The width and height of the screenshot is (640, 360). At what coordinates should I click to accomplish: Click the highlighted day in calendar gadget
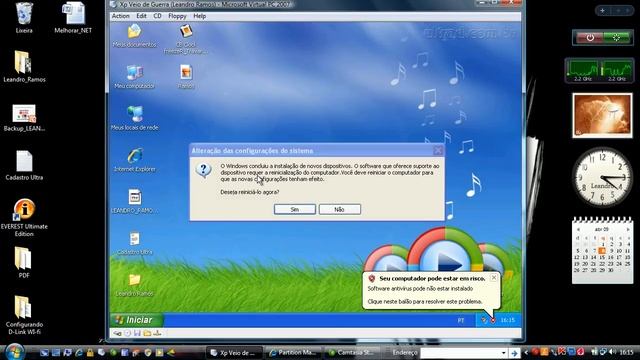pyautogui.click(x=602, y=251)
